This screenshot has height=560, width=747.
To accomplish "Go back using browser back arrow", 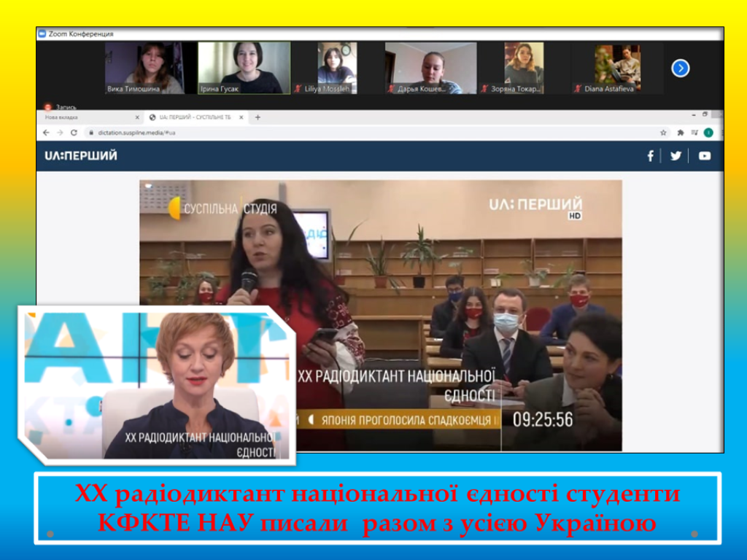I will (x=47, y=133).
